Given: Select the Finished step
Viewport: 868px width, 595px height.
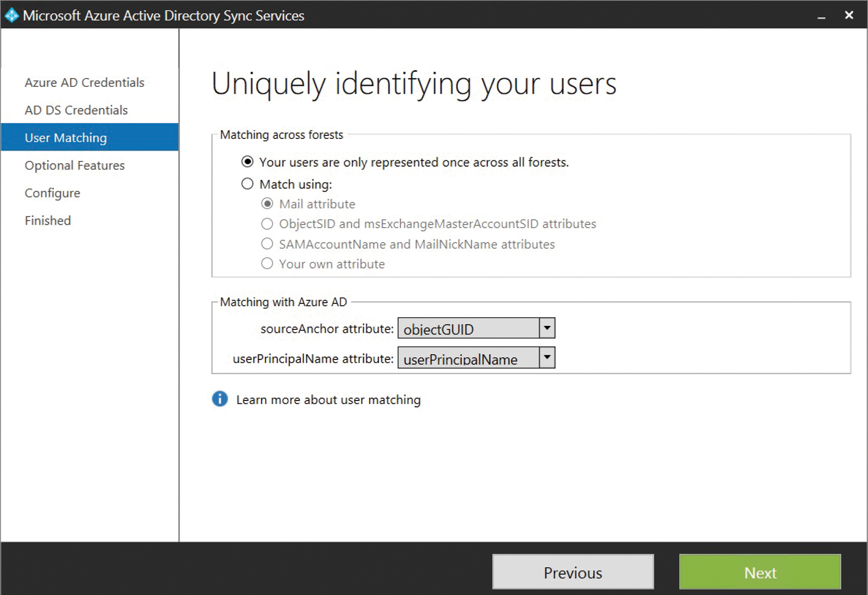Looking at the screenshot, I should pyautogui.click(x=47, y=220).
